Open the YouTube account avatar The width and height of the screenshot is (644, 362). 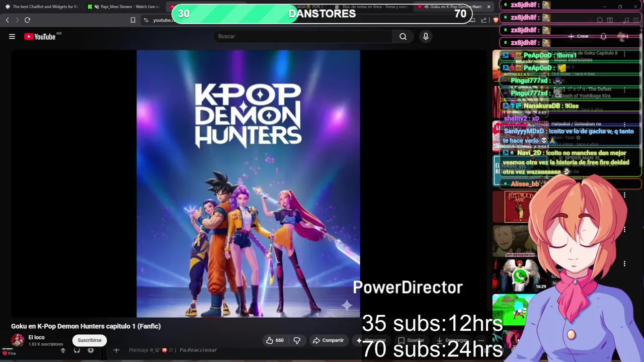pyautogui.click(x=623, y=36)
